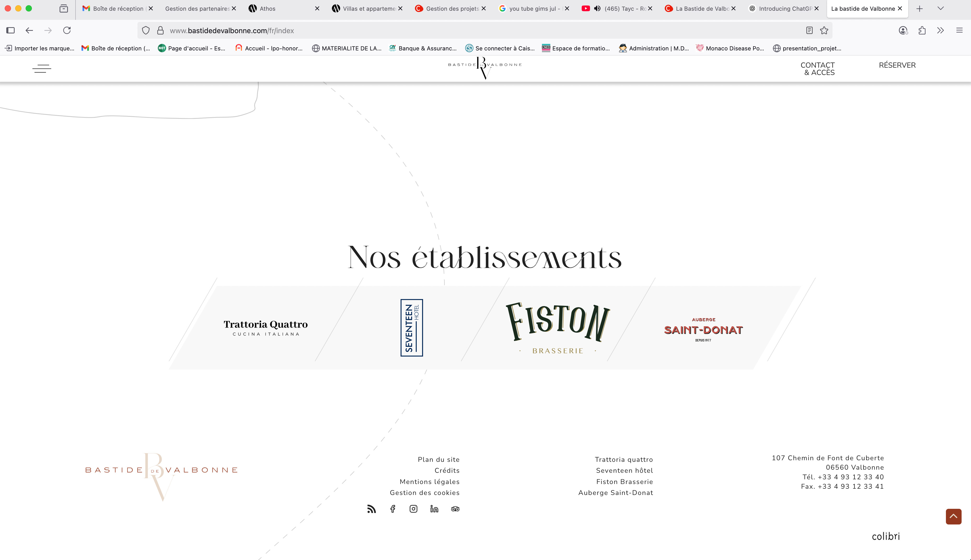Open Monaco Disease Po... bookmark
The width and height of the screenshot is (971, 560).
(x=730, y=48)
